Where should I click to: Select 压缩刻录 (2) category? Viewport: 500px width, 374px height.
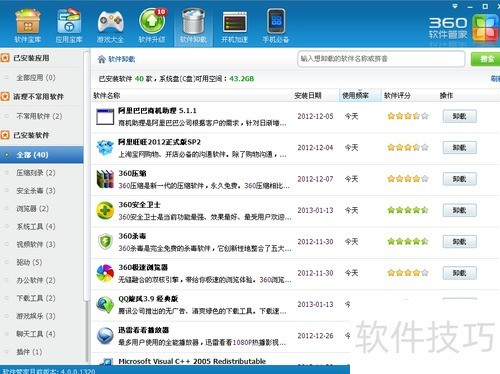click(36, 173)
